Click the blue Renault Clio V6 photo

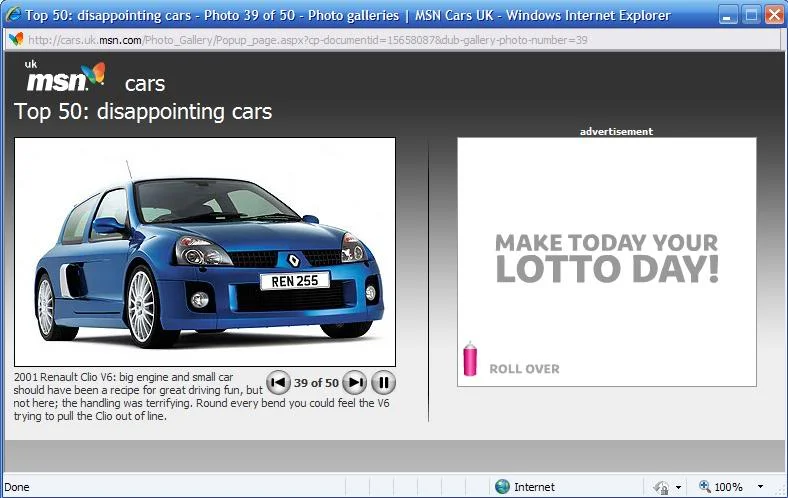click(205, 252)
